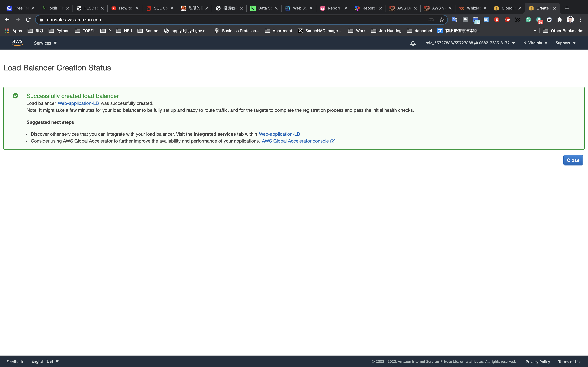Expand the Support menu
Viewport: 588px width, 367px height.
click(x=565, y=43)
